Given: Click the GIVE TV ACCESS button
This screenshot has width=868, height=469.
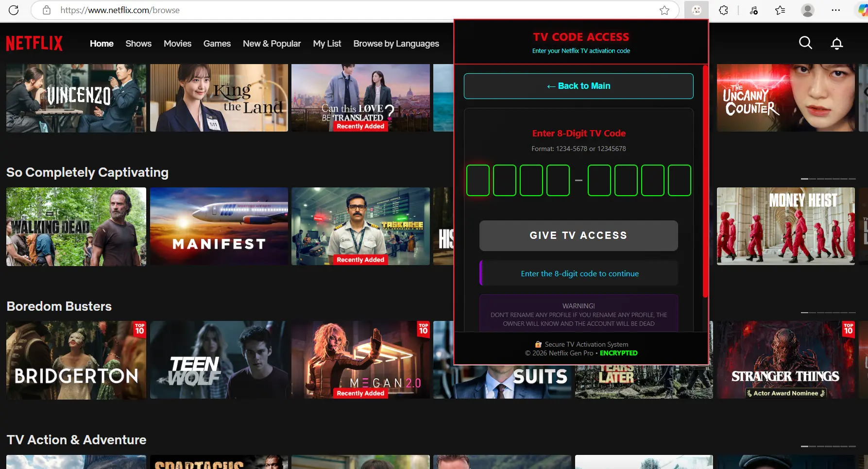Looking at the screenshot, I should (x=579, y=235).
